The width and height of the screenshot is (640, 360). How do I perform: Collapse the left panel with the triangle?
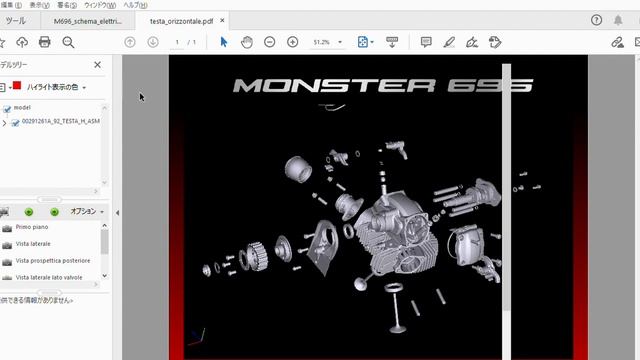[x=118, y=213]
